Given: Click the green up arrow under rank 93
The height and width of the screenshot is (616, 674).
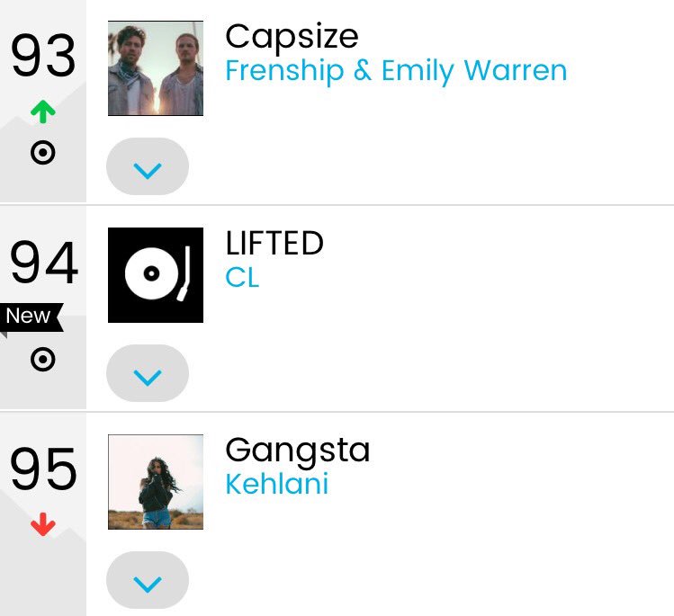Looking at the screenshot, I should (x=43, y=112).
